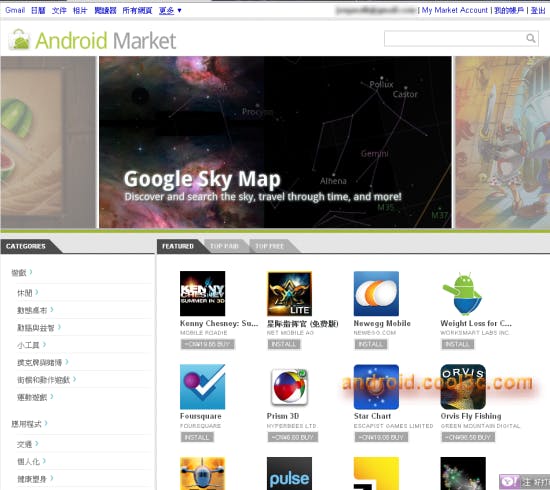Open the Weight Loss android icon
The height and width of the screenshot is (490, 550).
pyautogui.click(x=463, y=293)
